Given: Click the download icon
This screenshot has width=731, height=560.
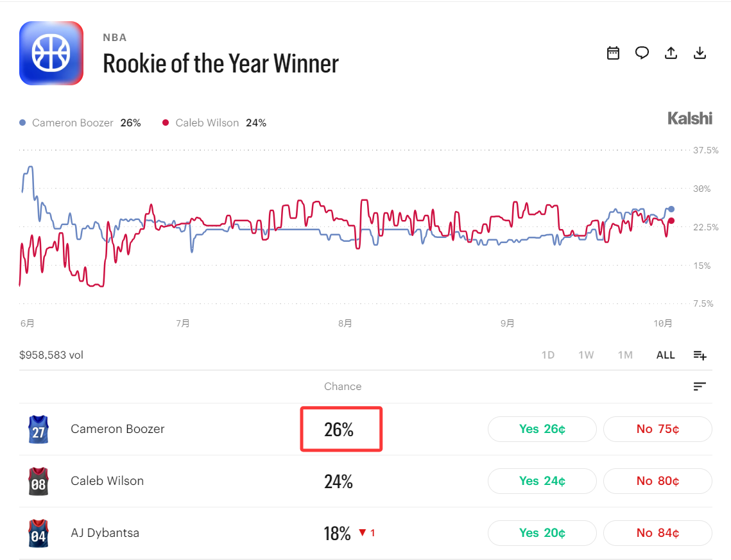Looking at the screenshot, I should pos(700,53).
